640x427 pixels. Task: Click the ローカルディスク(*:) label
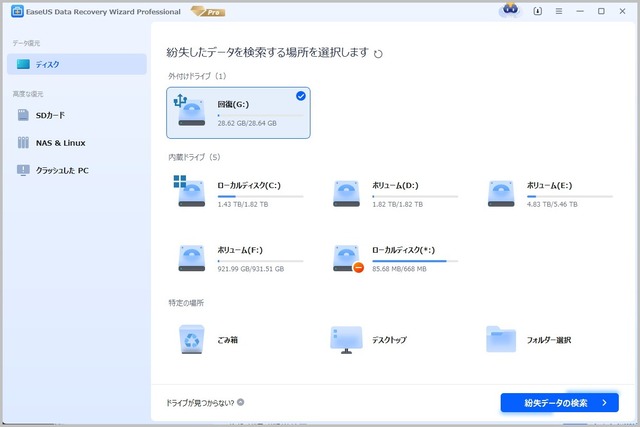click(x=403, y=250)
